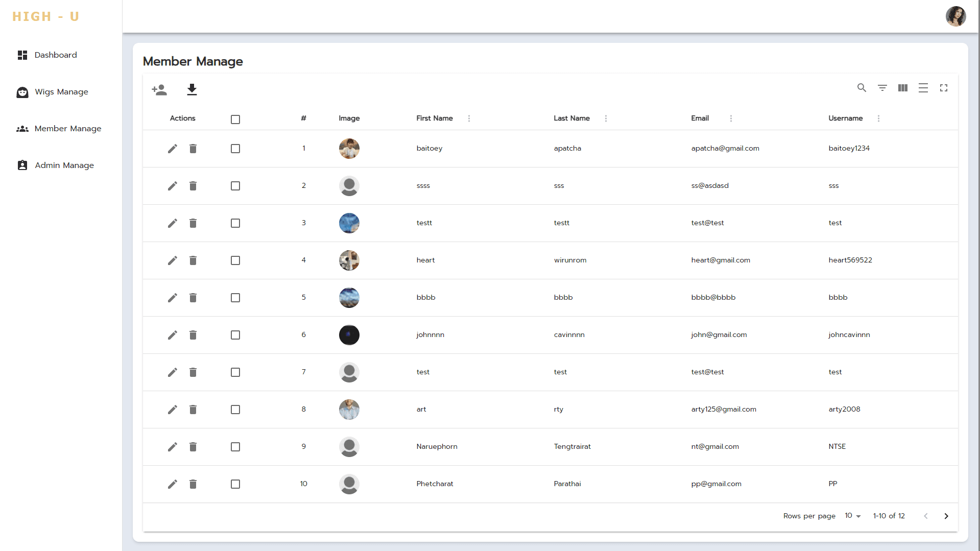Image resolution: width=980 pixels, height=551 pixels.
Task: Delete member bbbb in row 5
Action: pos(193,298)
